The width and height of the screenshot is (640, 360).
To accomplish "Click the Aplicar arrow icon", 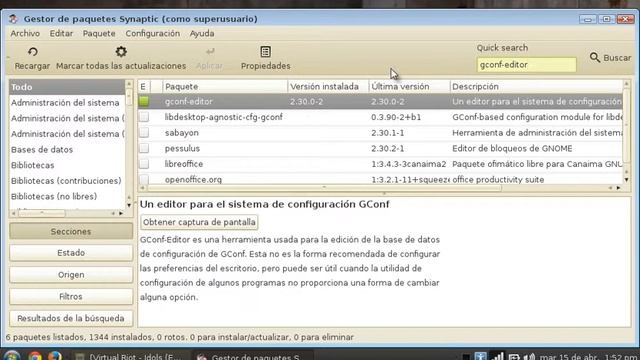I will 210,52.
